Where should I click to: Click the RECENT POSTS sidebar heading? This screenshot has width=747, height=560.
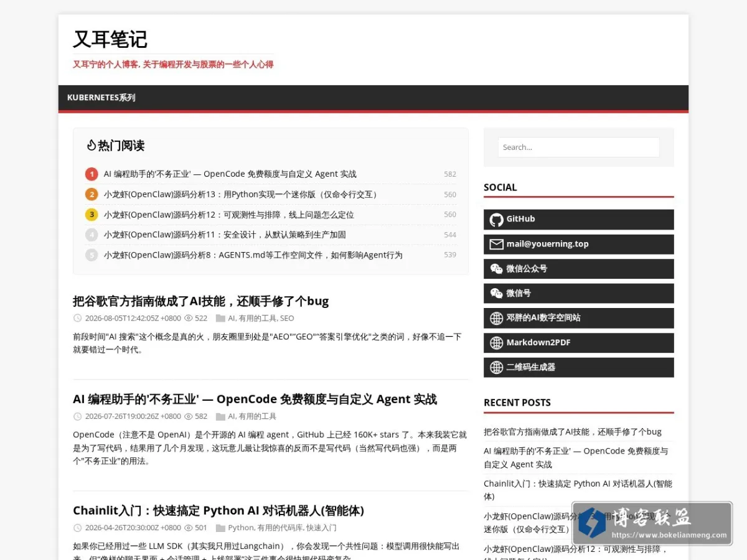pos(517,403)
